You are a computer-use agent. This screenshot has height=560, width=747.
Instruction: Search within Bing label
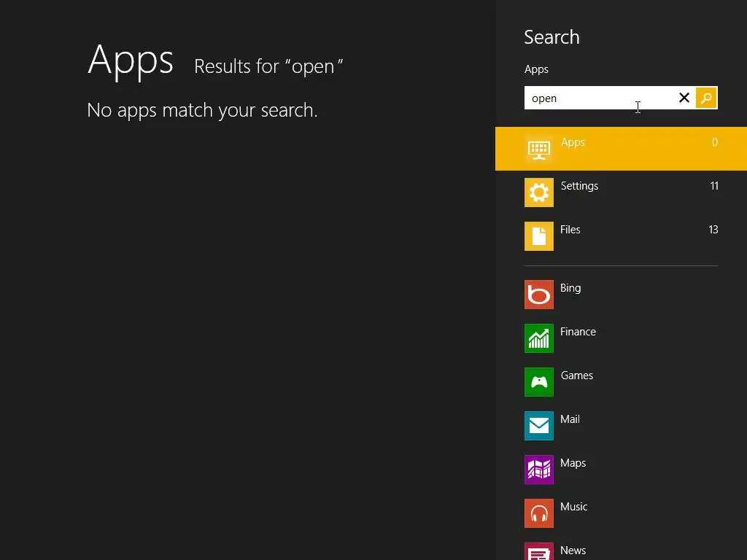tap(570, 288)
